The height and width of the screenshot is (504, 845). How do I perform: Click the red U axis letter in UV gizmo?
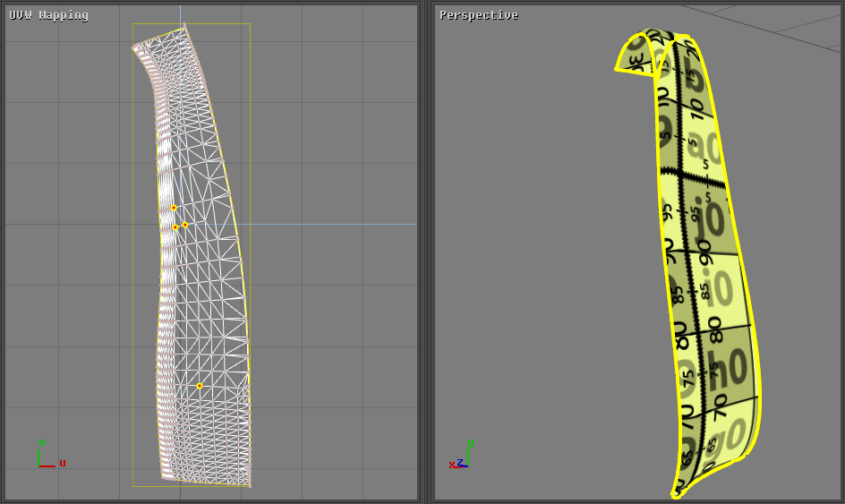pos(63,463)
